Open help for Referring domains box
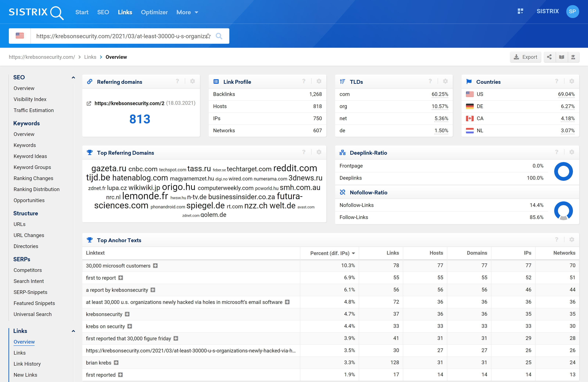588x382 pixels. (177, 81)
